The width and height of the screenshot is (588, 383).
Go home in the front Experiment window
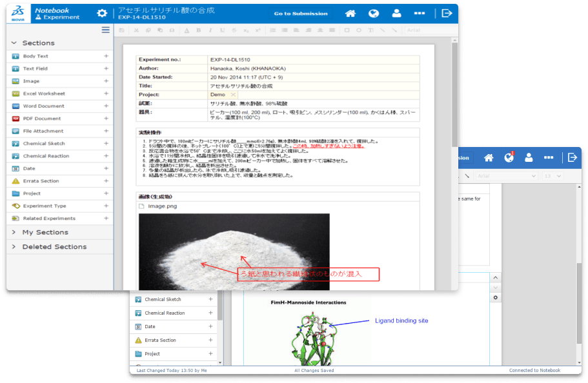[x=350, y=14]
